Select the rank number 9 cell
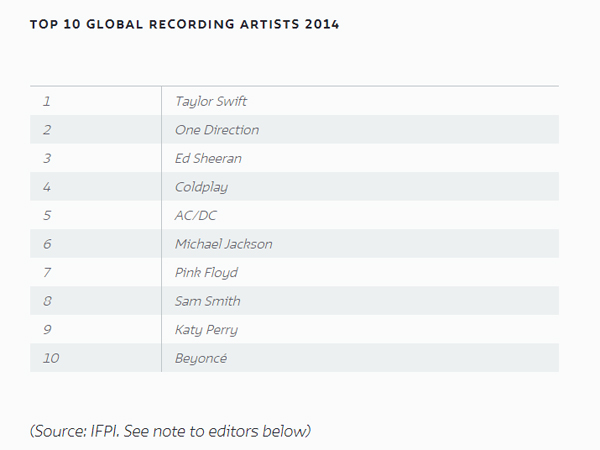The height and width of the screenshot is (450, 600). pos(47,329)
